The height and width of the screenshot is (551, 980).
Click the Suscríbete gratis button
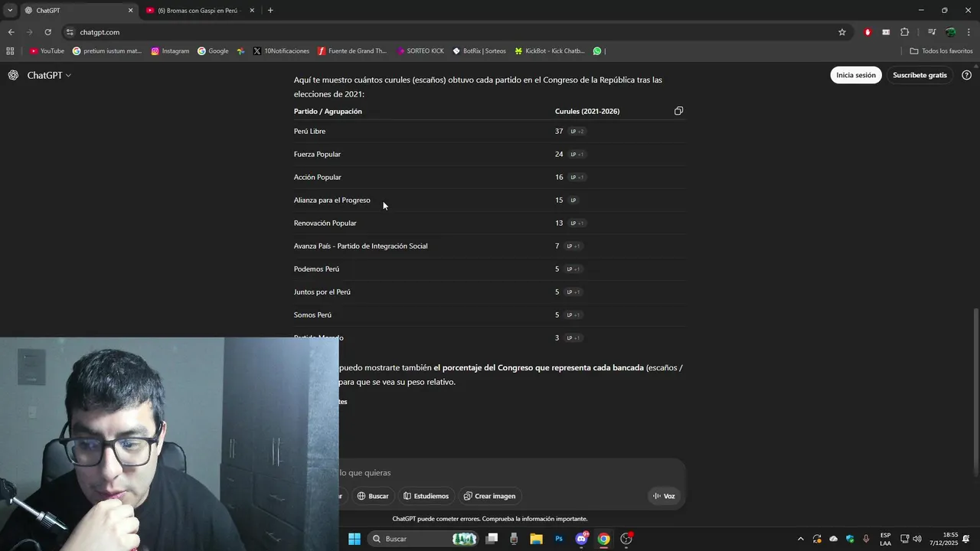(x=920, y=75)
